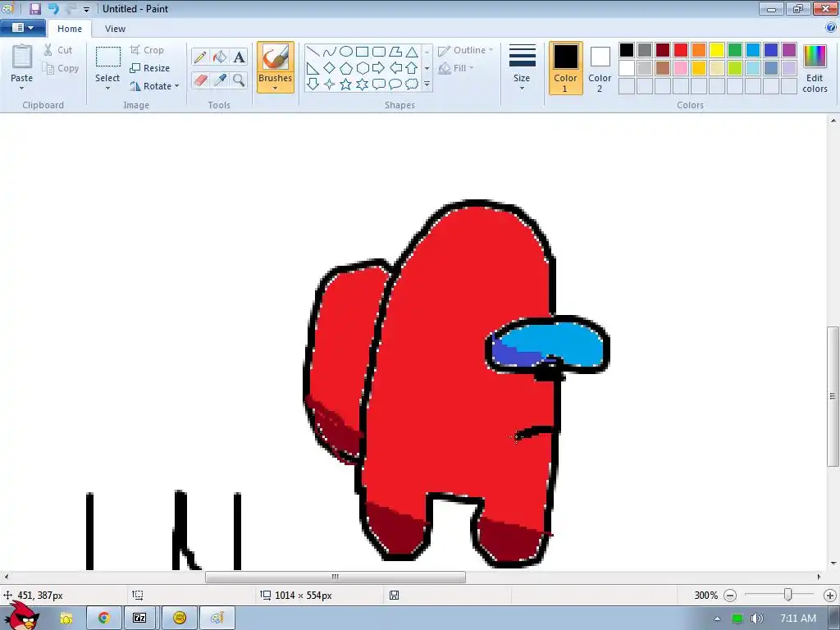Pick the Rounded rectangular callout shape

[x=379, y=84]
